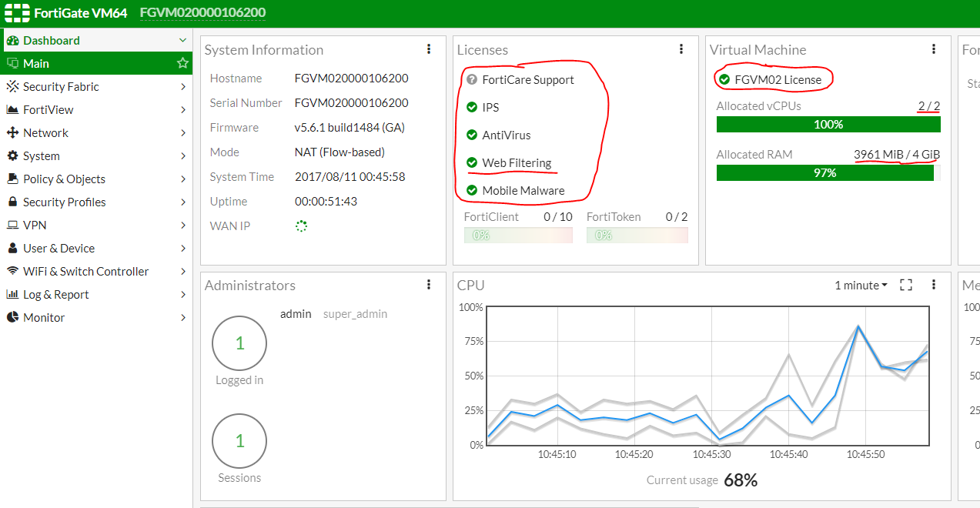Click the Security Fabric sidebar icon
980x508 pixels.
pyautogui.click(x=12, y=87)
